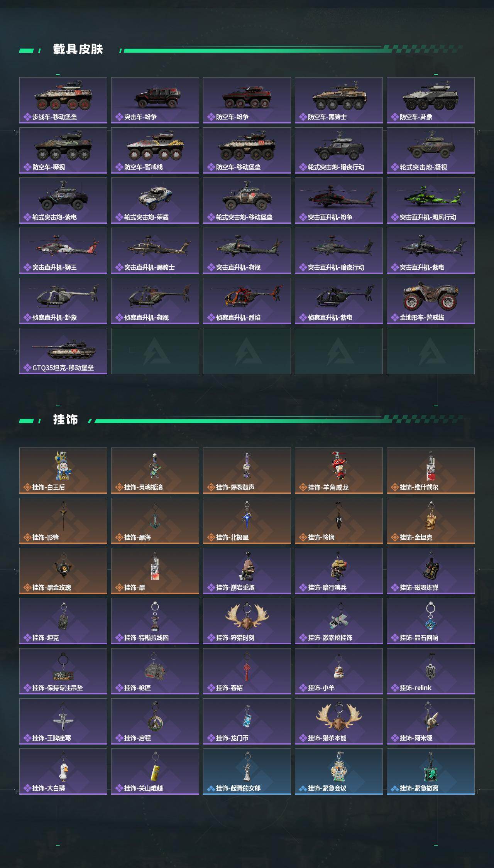Select the 突击直升机-狮王 helicopter card
The image size is (494, 868).
click(63, 251)
